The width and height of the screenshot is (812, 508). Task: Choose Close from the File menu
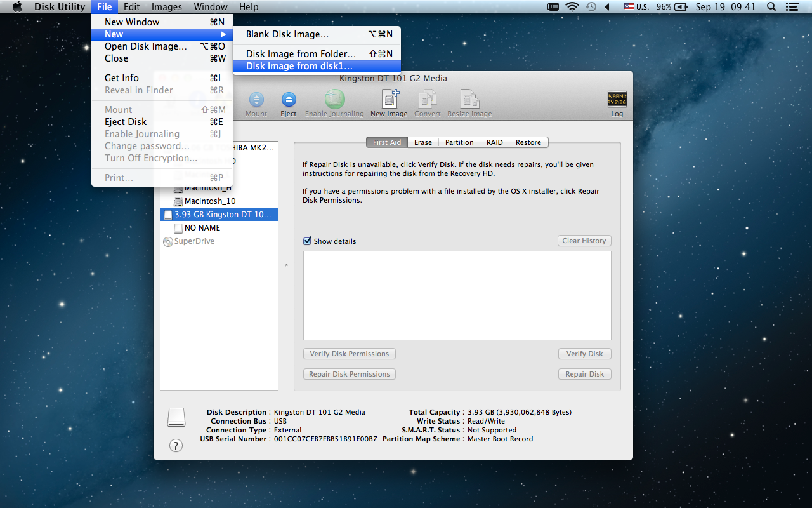162,58
